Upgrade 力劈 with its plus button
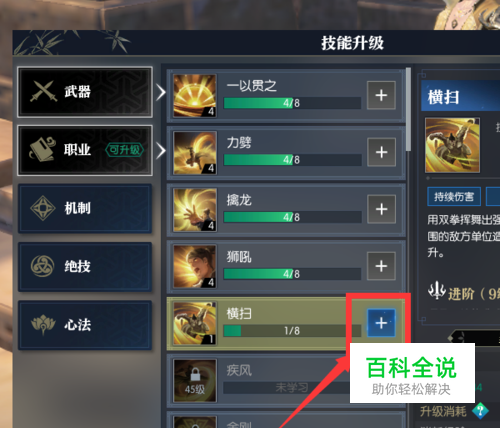 381,152
